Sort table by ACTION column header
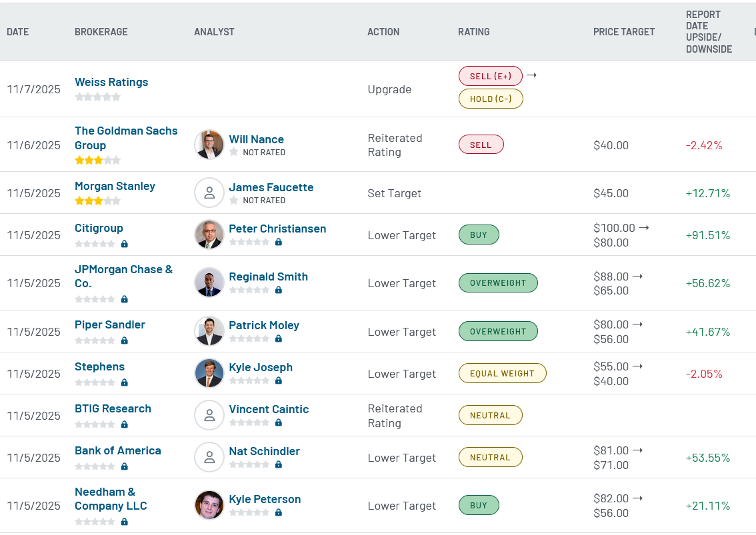756x535 pixels. (383, 32)
